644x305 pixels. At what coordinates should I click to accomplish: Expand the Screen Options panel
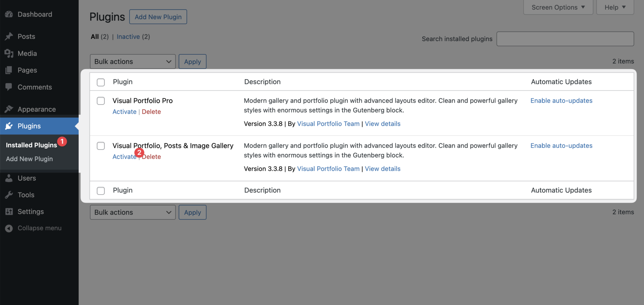[x=557, y=7]
